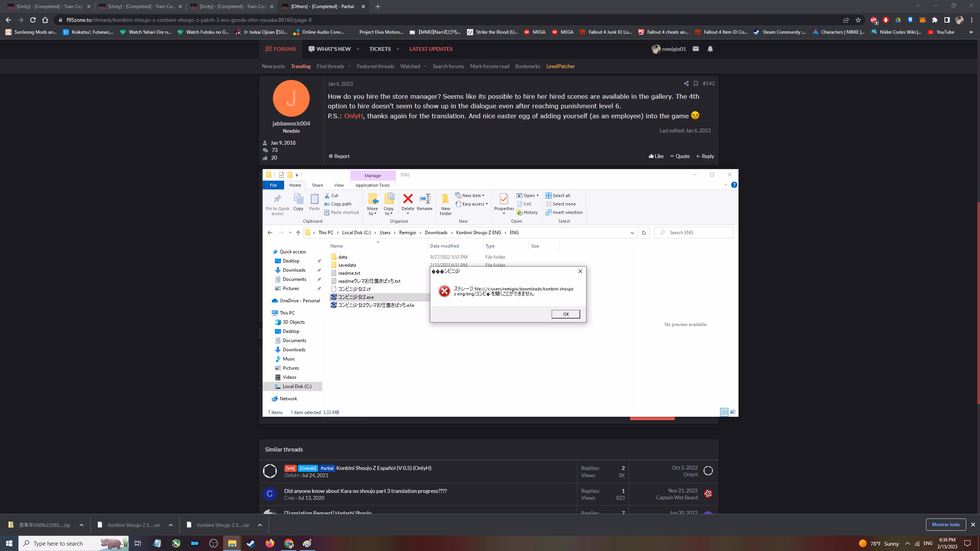Click Explorer up one level arrow
Image resolution: width=980 pixels, height=551 pixels.
298,233
